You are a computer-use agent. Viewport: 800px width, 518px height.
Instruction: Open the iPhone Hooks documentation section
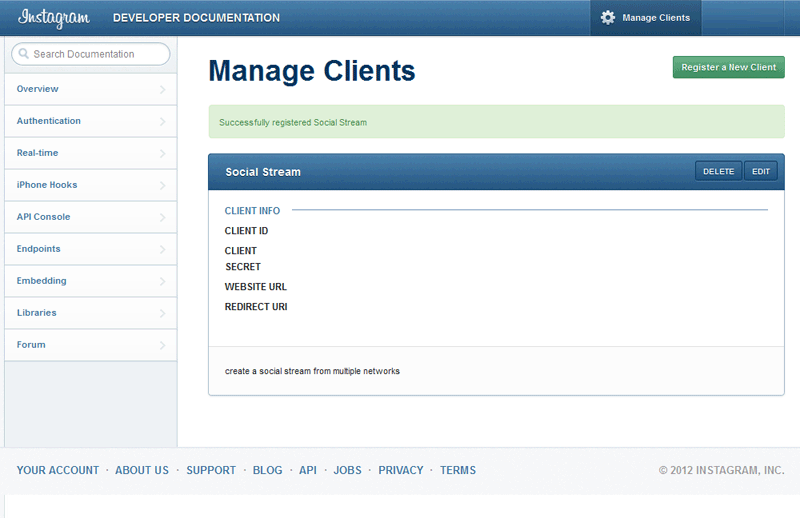point(47,185)
